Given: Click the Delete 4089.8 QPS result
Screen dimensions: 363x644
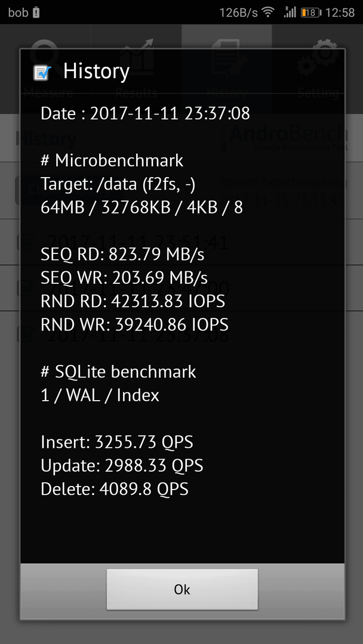Looking at the screenshot, I should coord(115,489).
